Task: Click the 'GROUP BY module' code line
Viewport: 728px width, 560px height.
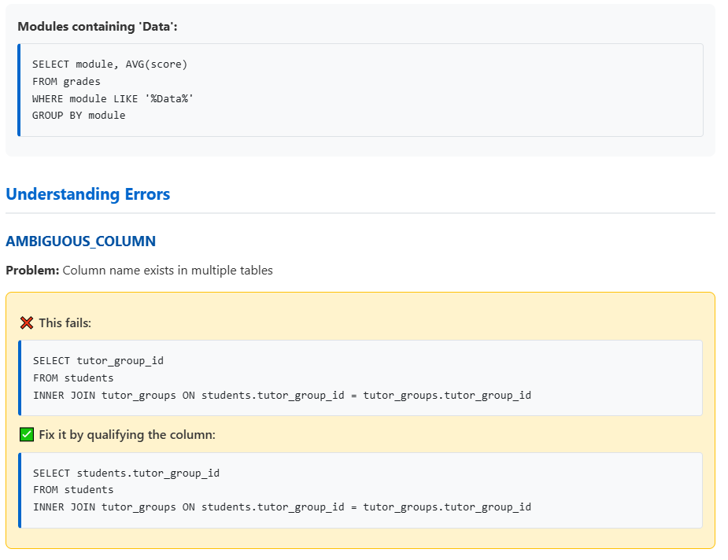Action: point(79,115)
